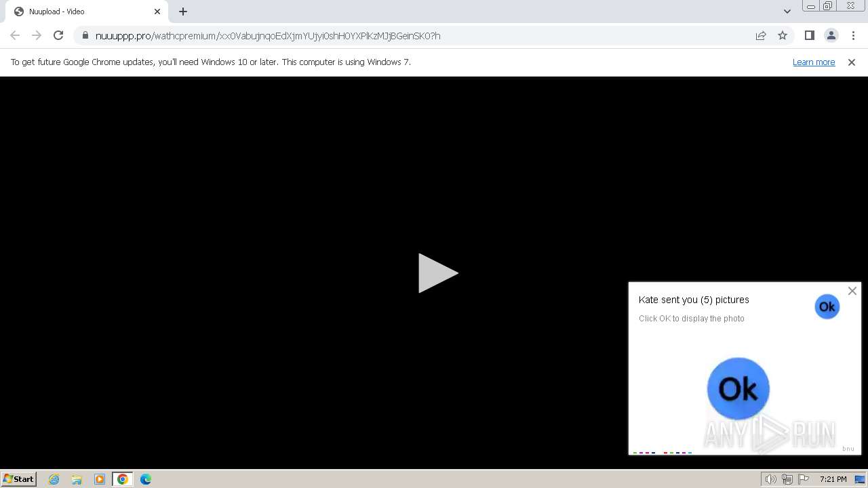Open Chrome three-dot menu
Image resolution: width=868 pixels, height=488 pixels.
point(853,35)
